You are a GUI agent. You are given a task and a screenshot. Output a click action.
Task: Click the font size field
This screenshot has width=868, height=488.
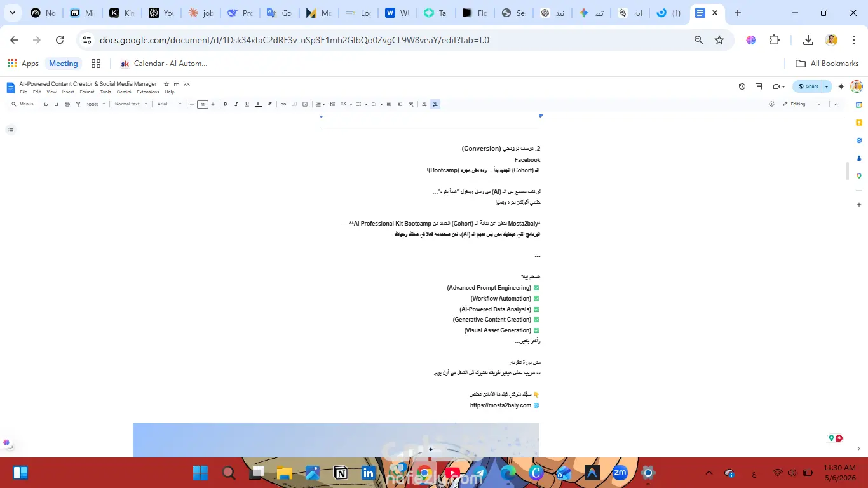coord(203,104)
